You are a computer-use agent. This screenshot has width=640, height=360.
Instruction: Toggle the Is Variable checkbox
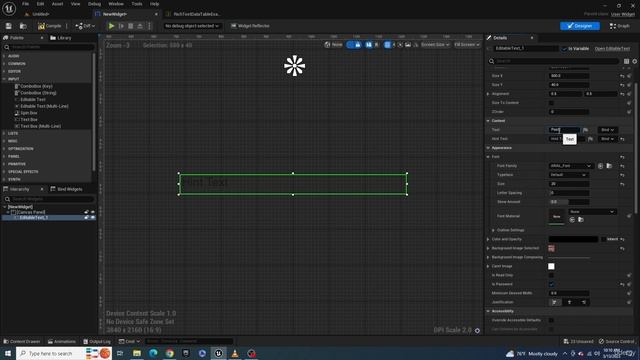point(564,49)
